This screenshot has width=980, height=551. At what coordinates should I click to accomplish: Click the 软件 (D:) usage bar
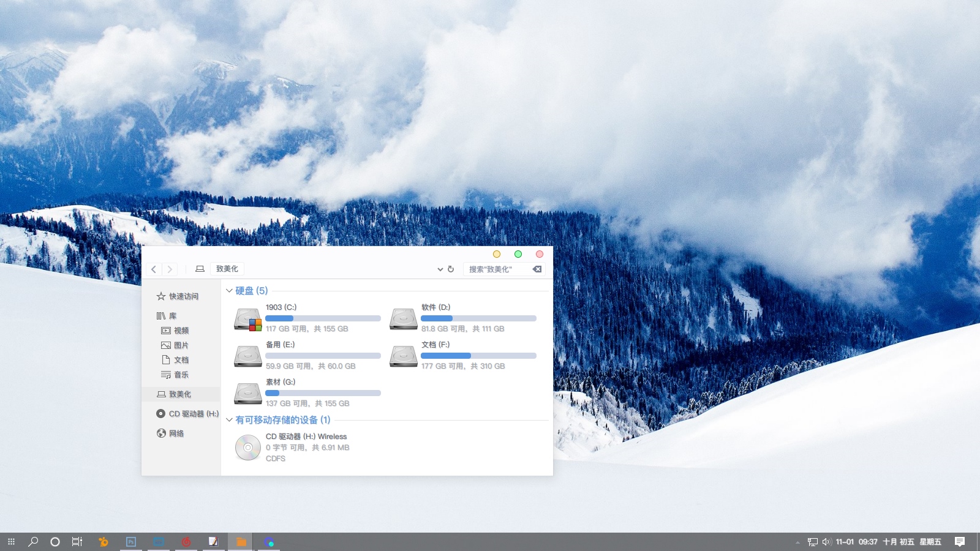point(479,318)
